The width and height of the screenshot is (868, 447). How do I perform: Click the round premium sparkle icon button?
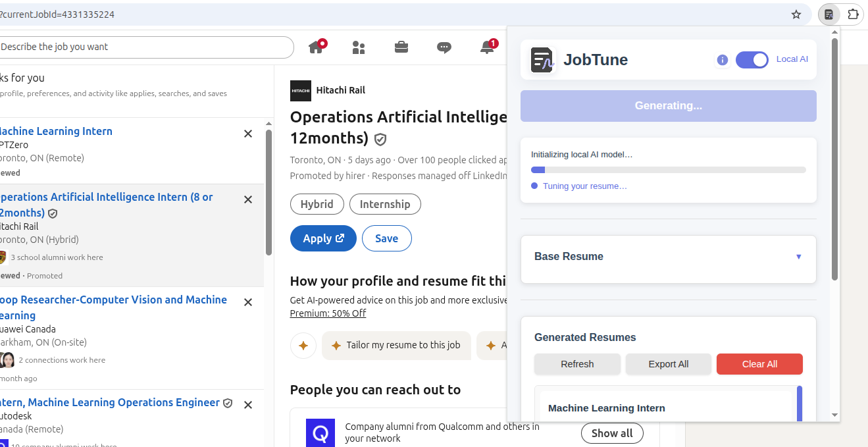(x=303, y=346)
